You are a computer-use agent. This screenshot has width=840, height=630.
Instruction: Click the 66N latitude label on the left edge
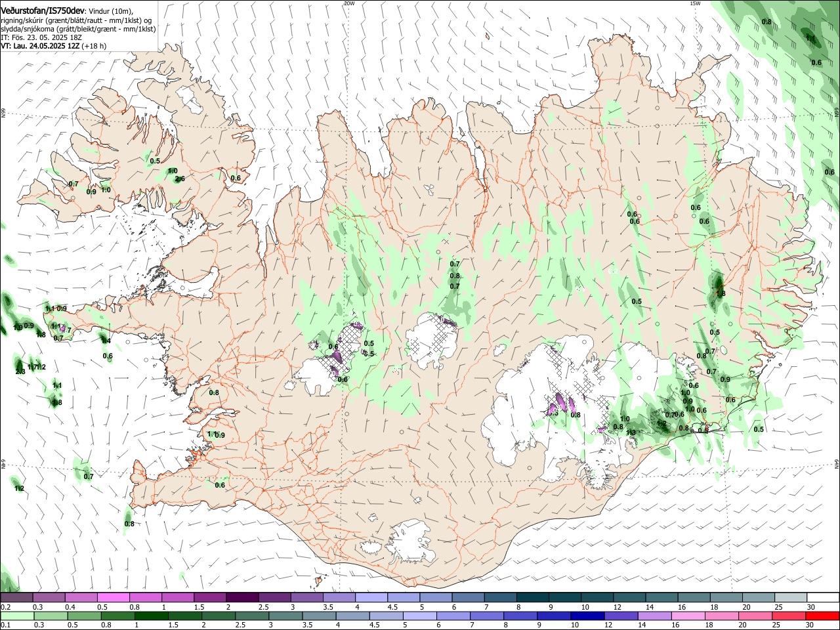click(3, 114)
